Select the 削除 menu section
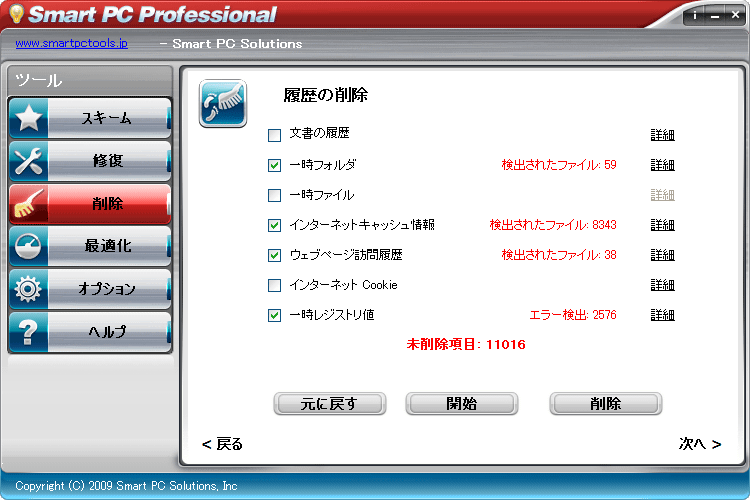This screenshot has width=750, height=500. (x=90, y=204)
